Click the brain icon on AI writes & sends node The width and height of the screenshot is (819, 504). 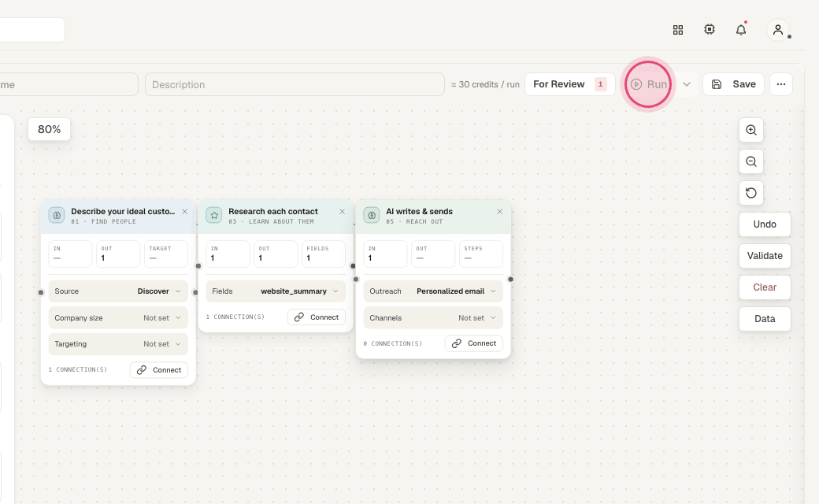tap(372, 215)
